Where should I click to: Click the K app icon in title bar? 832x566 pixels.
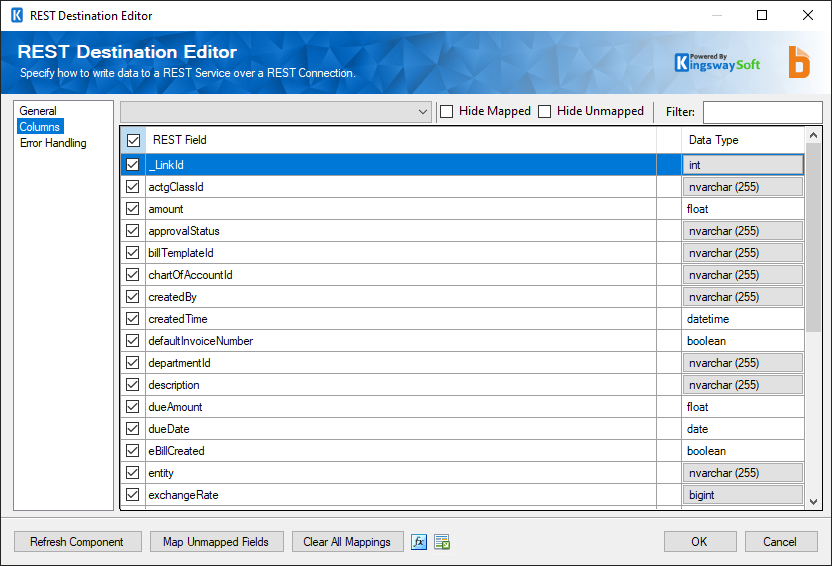click(x=17, y=15)
